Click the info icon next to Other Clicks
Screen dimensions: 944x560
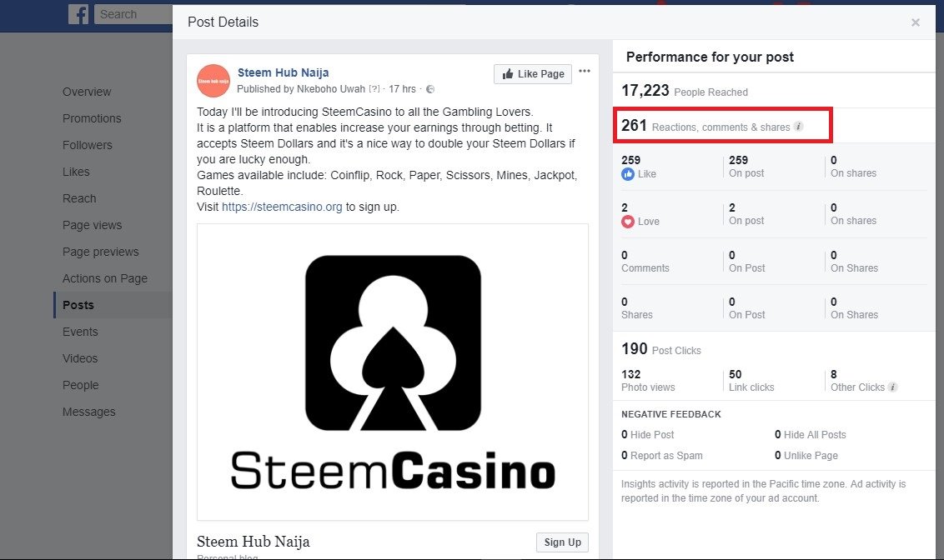893,387
